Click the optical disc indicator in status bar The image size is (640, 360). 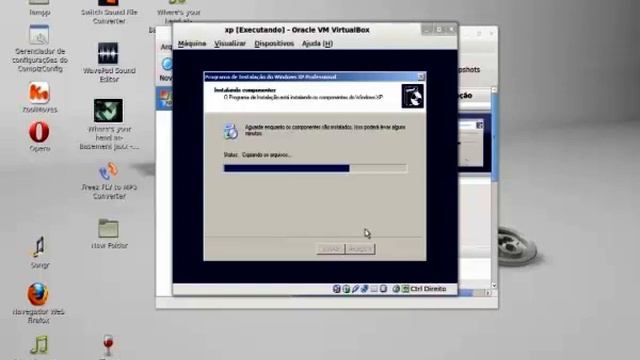click(x=346, y=289)
